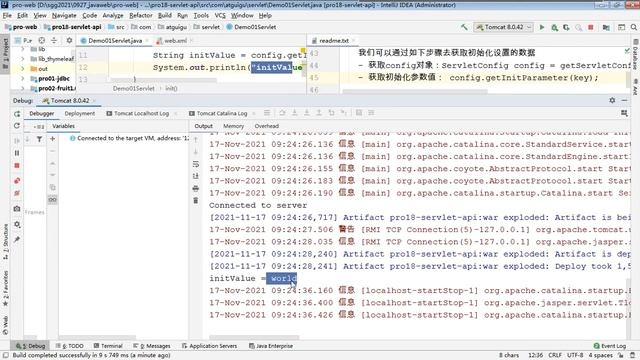Open Project Structure icon in top toolbar

[606, 27]
